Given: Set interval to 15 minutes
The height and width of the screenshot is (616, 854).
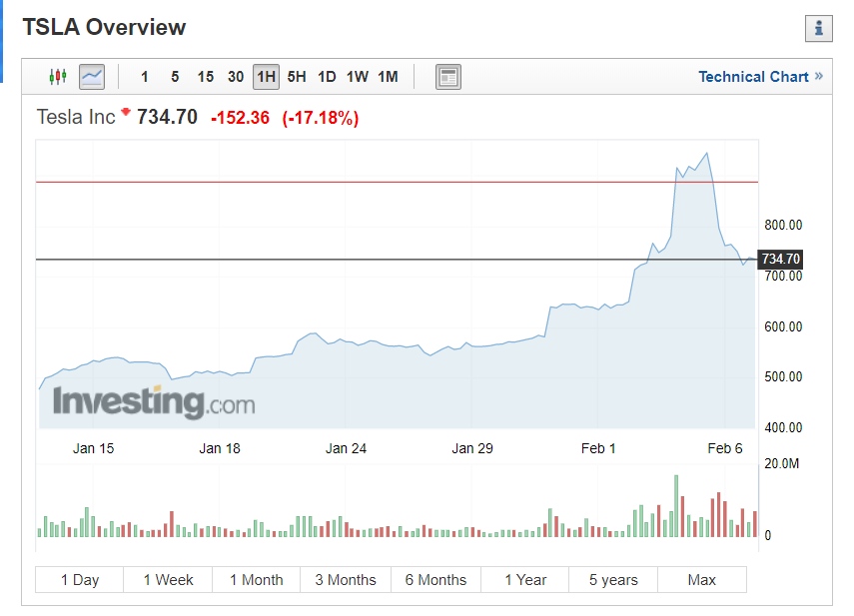Looking at the screenshot, I should pos(206,77).
